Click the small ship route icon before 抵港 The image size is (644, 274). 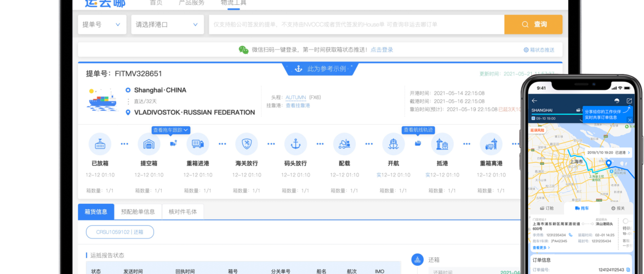[418, 144]
